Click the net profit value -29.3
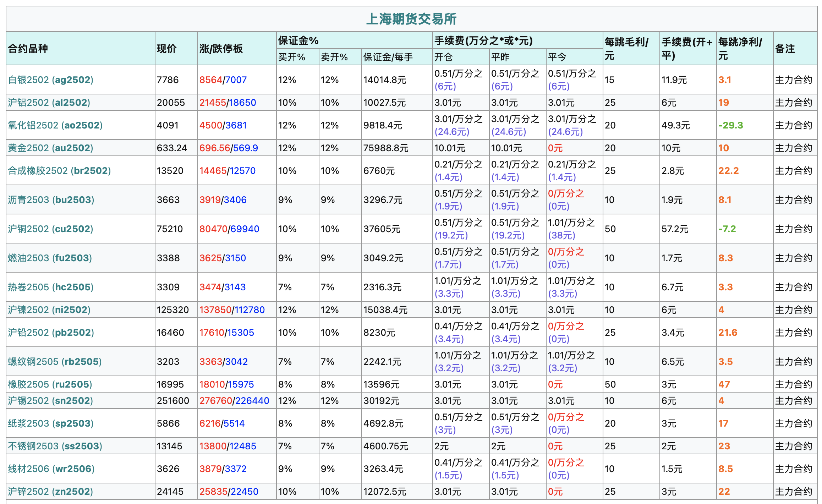This screenshot has width=822, height=504. (x=731, y=125)
